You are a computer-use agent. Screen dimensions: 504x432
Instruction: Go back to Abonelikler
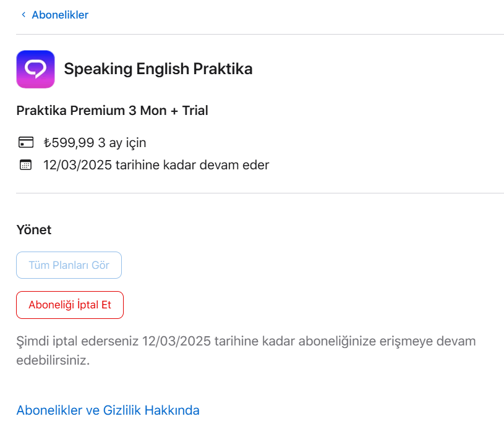click(x=59, y=15)
